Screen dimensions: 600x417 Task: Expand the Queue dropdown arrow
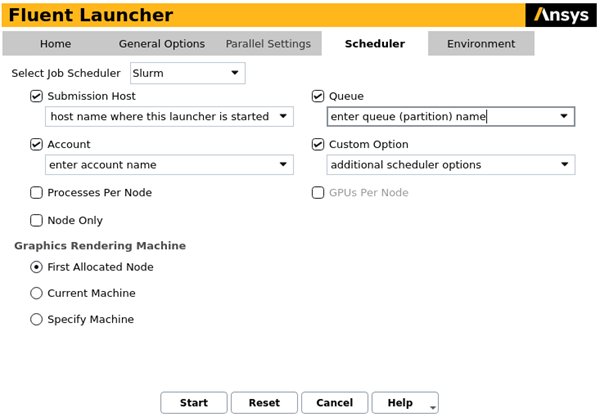(564, 116)
